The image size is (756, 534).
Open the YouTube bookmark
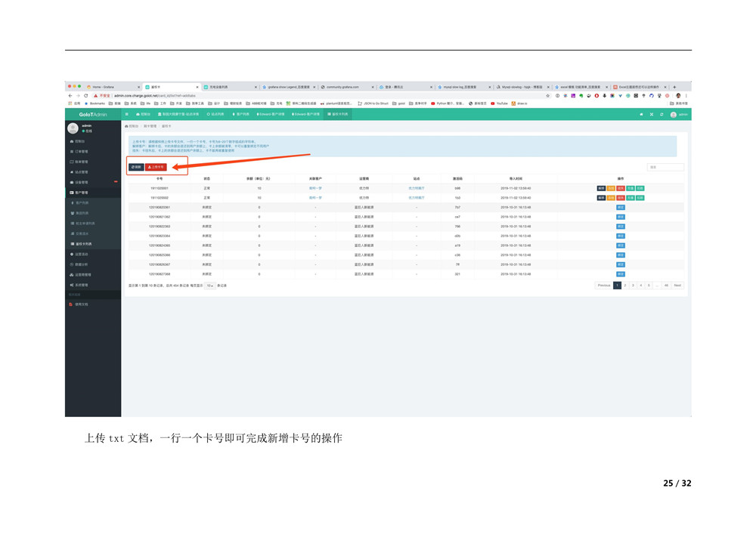500,103
